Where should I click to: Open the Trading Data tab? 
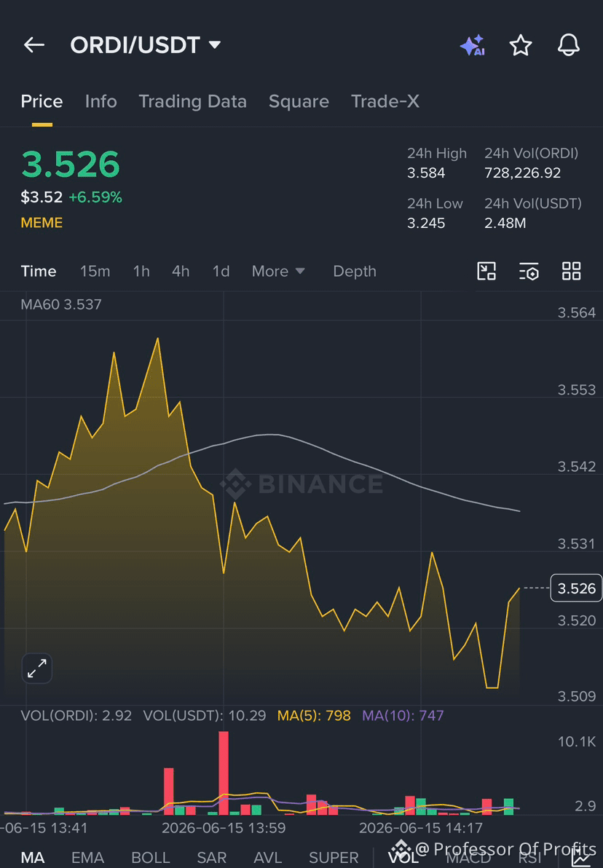point(192,101)
